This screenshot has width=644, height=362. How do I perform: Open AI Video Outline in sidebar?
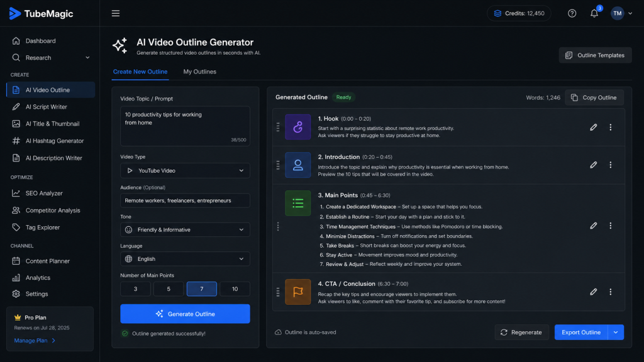point(50,90)
